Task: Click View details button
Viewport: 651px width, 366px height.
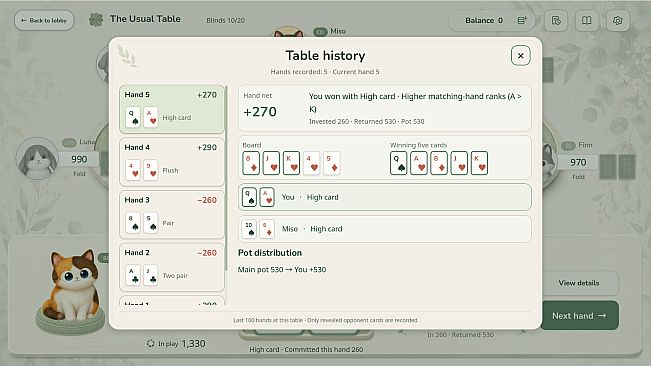Action: [x=579, y=283]
